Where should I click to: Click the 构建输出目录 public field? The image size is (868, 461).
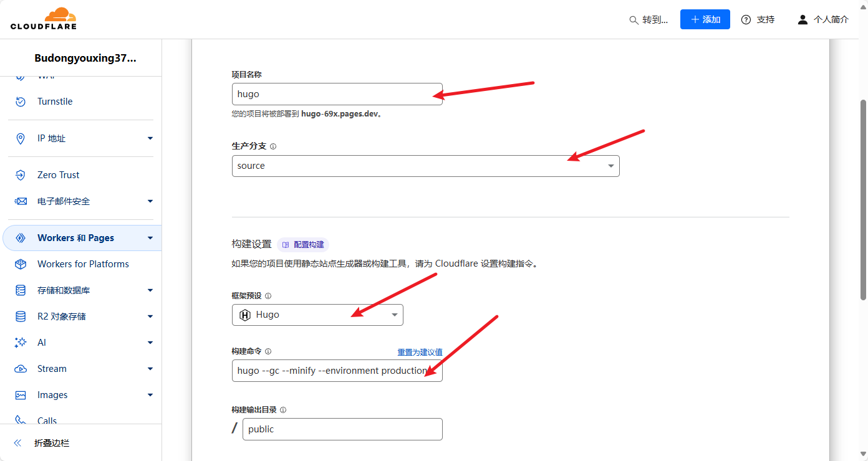point(342,429)
